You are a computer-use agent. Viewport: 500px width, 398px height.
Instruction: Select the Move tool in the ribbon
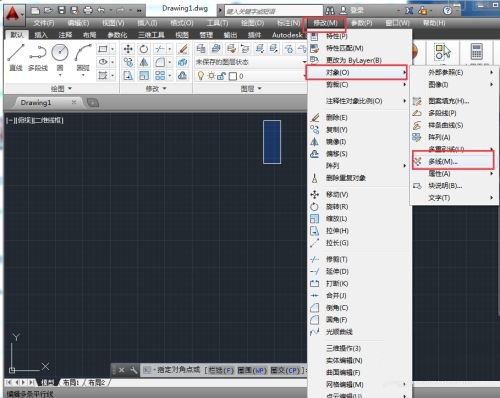coord(128,49)
